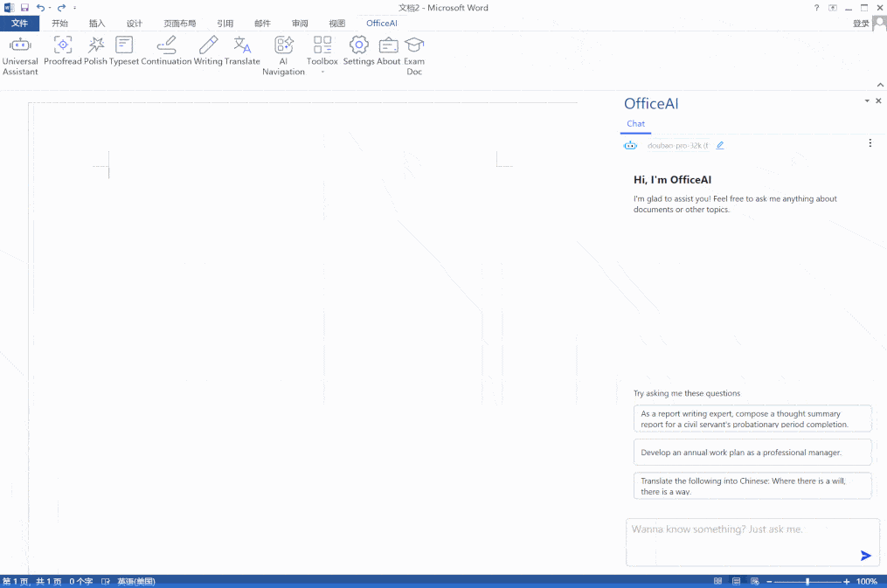
Task: Select the annual work plan suggestion
Action: 752,453
